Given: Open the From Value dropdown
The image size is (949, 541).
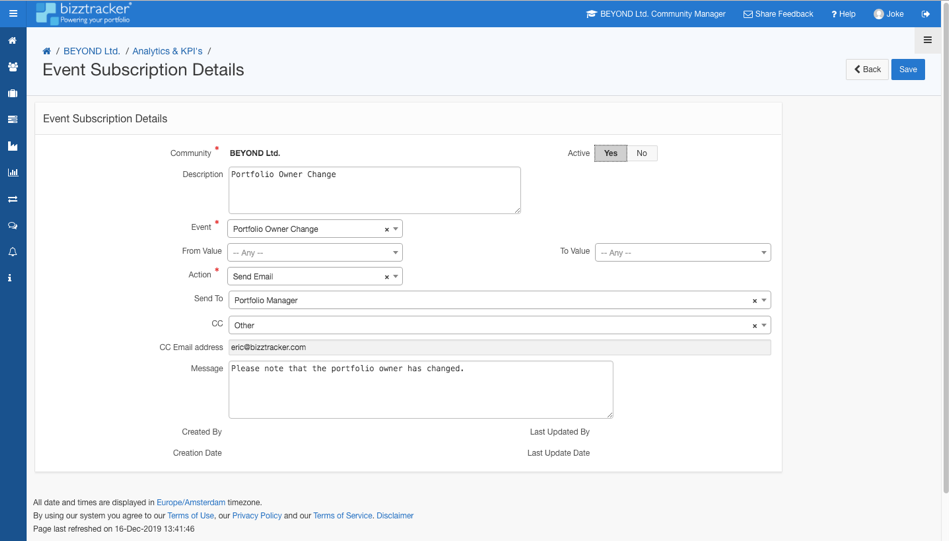Looking at the screenshot, I should pyautogui.click(x=315, y=252).
